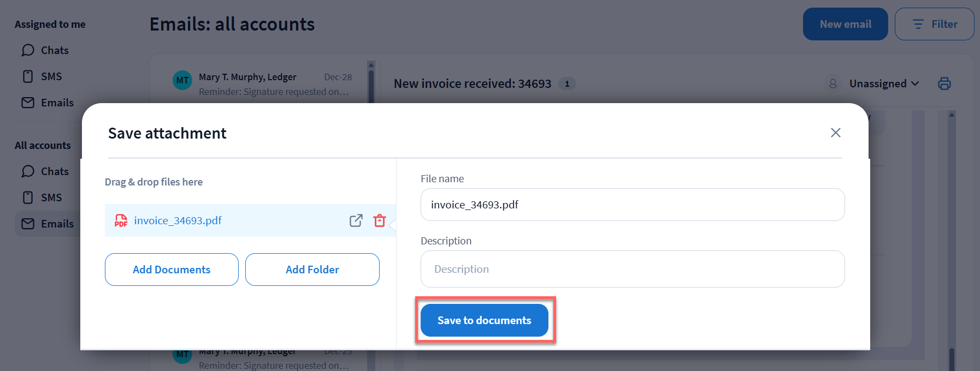Click the MT avatar for Mary T. Murphy
980x371 pixels.
coord(182,80)
